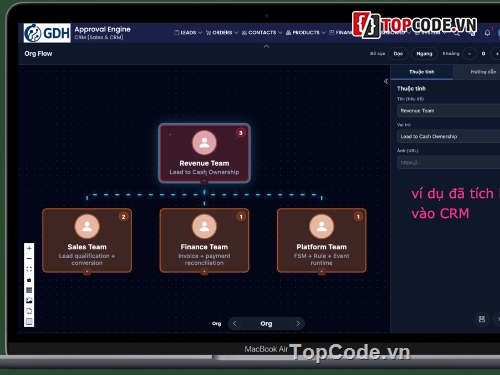Image resolution: width=500 pixels, height=375 pixels.
Task: Zoom in with the canvas plus control
Action: tap(29, 248)
